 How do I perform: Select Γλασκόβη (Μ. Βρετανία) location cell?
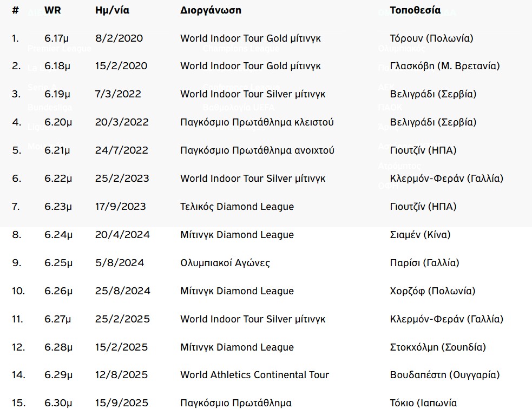(x=444, y=66)
